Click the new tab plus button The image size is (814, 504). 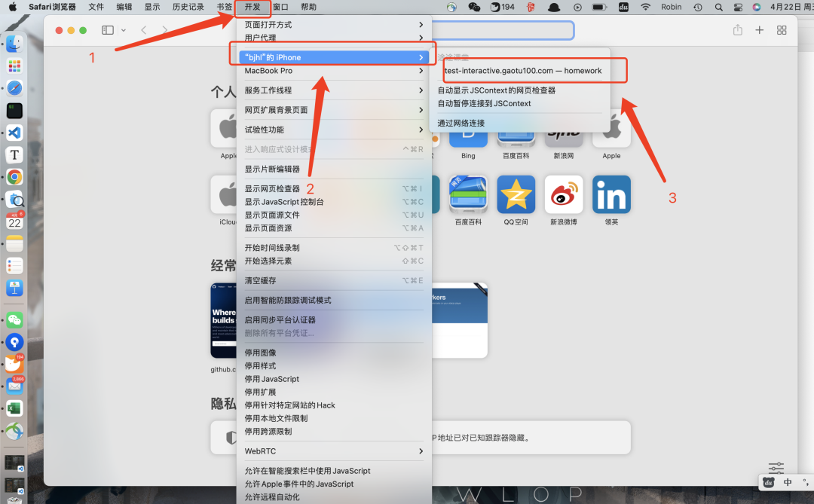pyautogui.click(x=760, y=30)
